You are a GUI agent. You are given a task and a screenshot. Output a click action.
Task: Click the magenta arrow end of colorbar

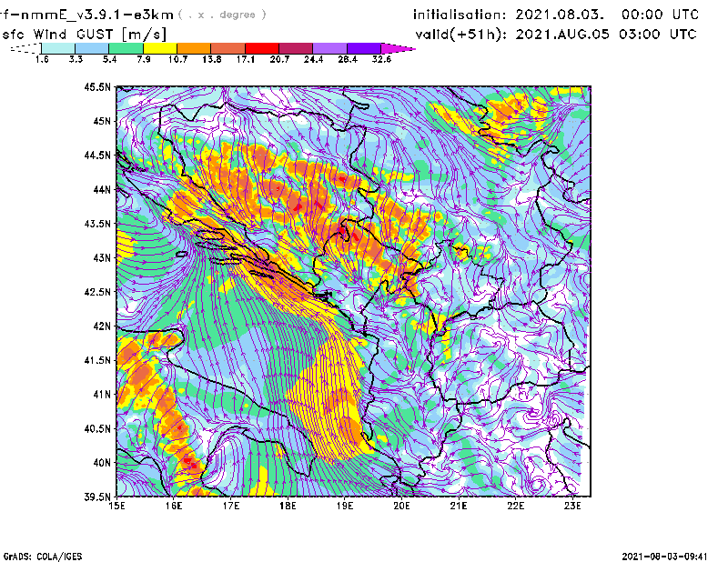tap(398, 48)
